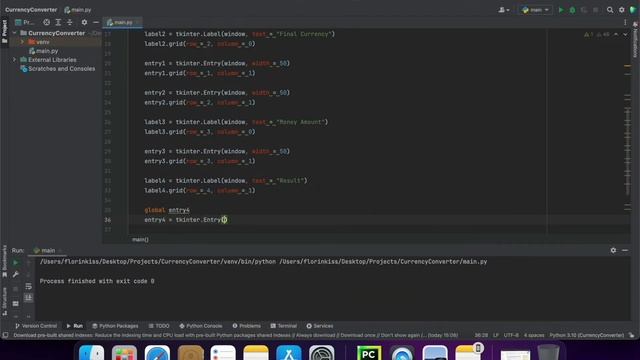Toggle scroll to end in Run console
Screen dimensions: 640x360
point(28,298)
